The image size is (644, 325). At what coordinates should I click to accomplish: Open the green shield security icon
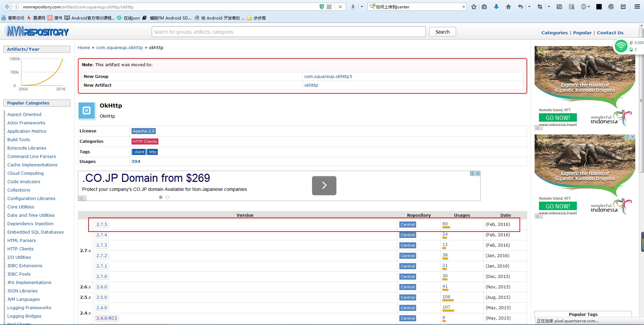(321, 7)
